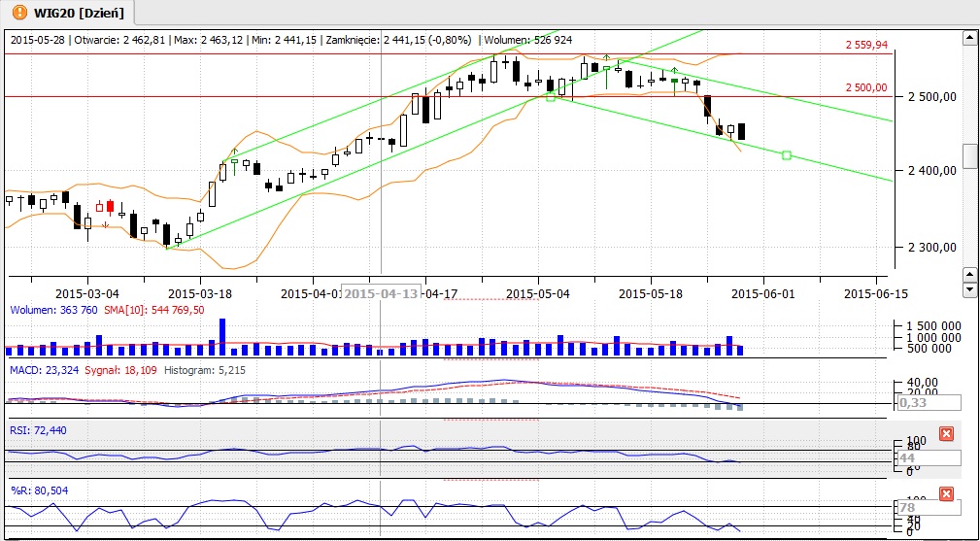
Task: Click the Wolumen: 526 924 header value
Action: (526, 40)
